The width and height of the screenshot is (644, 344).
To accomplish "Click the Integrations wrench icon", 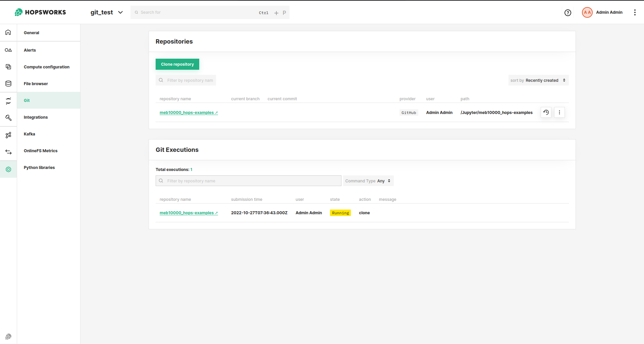I will pyautogui.click(x=8, y=118).
